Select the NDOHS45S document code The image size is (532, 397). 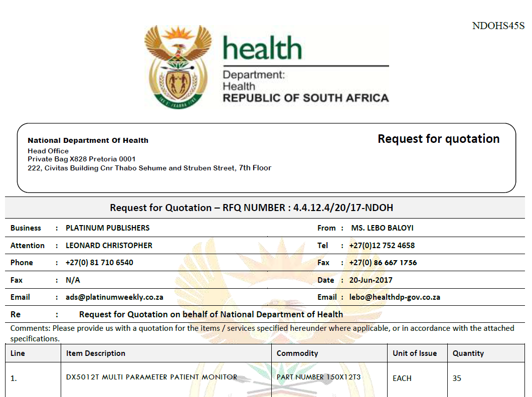coord(498,26)
